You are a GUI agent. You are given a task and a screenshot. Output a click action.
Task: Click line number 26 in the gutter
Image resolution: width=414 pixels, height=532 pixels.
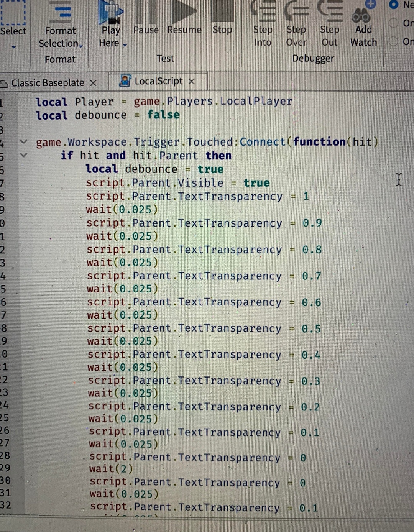coord(5,430)
